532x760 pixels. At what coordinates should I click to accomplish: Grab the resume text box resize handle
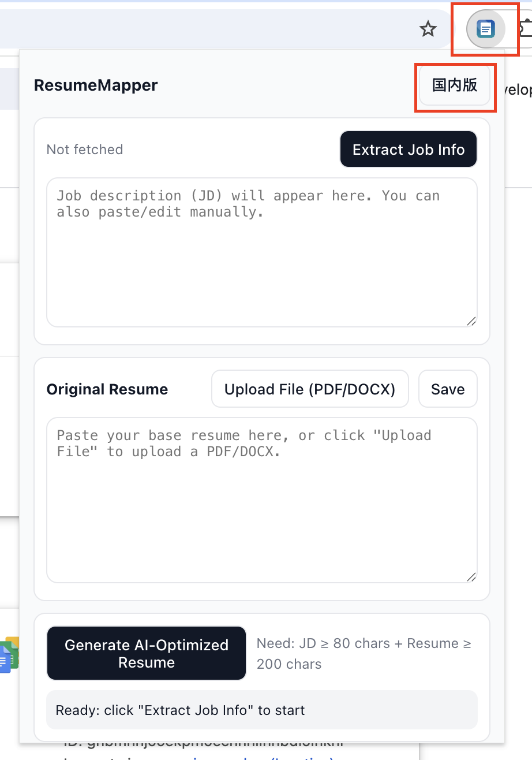tap(471, 576)
